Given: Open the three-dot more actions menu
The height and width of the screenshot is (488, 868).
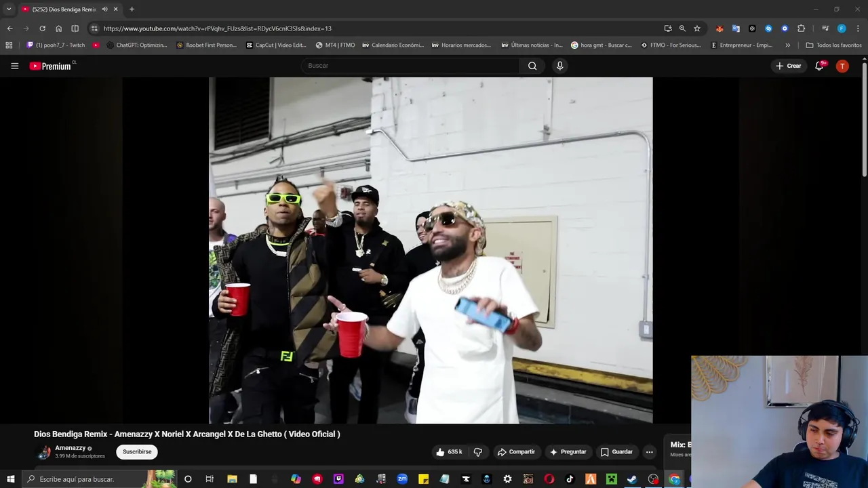Looking at the screenshot, I should tap(649, 452).
